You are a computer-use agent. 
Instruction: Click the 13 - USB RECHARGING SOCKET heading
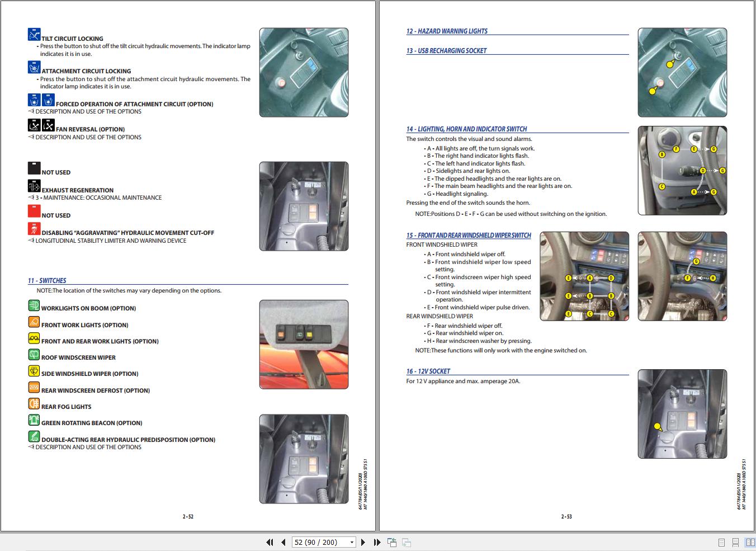(x=446, y=51)
